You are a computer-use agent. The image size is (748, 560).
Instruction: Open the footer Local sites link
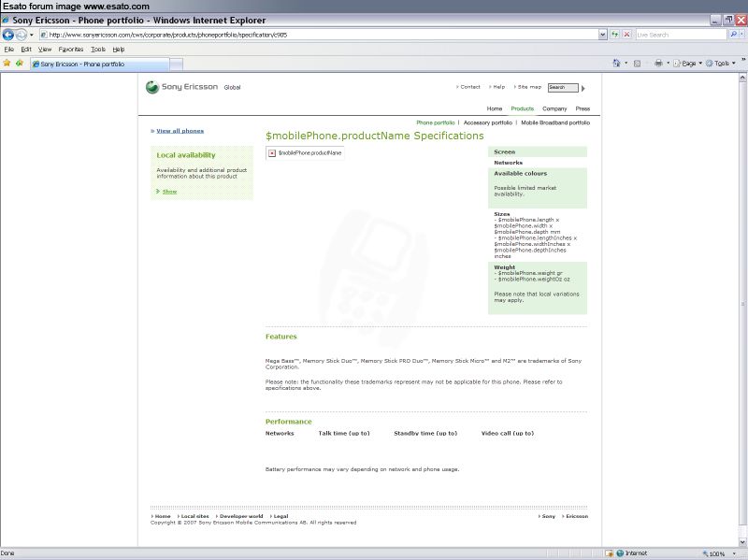(x=194, y=516)
